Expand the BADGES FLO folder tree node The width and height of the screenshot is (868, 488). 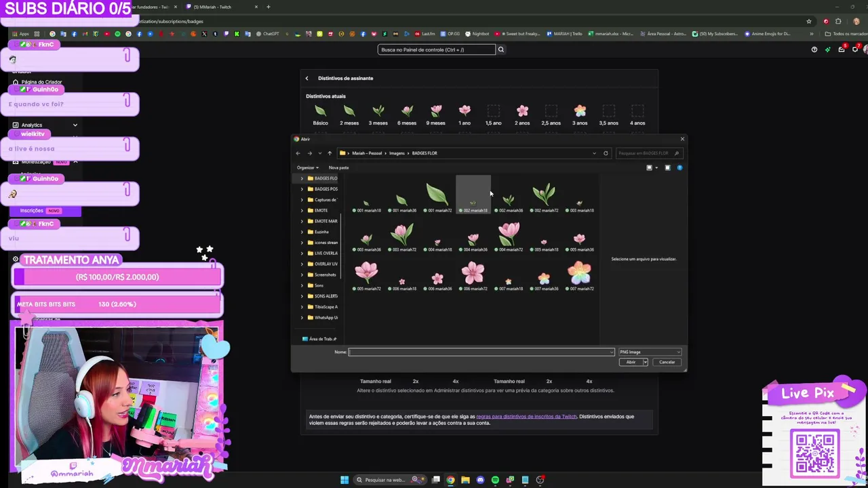pyautogui.click(x=302, y=178)
